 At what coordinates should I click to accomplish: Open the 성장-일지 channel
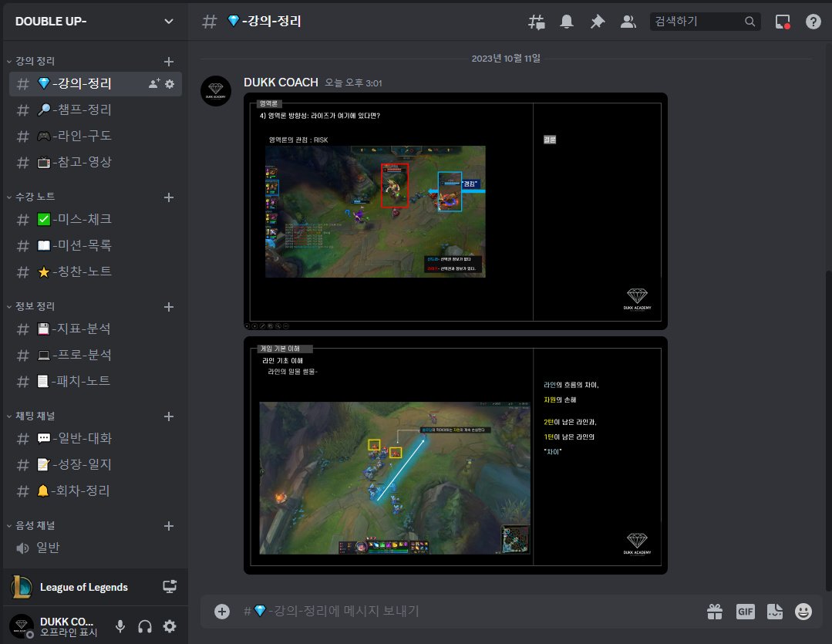pos(96,464)
